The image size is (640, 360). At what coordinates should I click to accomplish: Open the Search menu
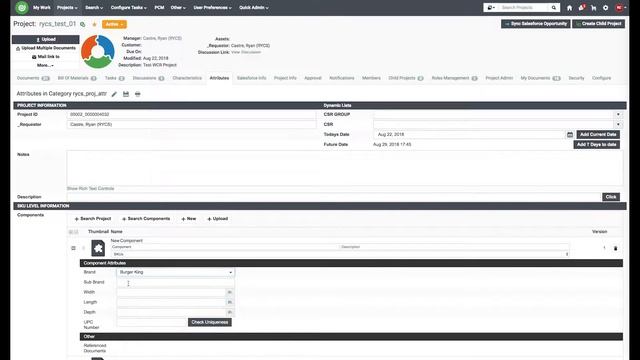(94, 8)
